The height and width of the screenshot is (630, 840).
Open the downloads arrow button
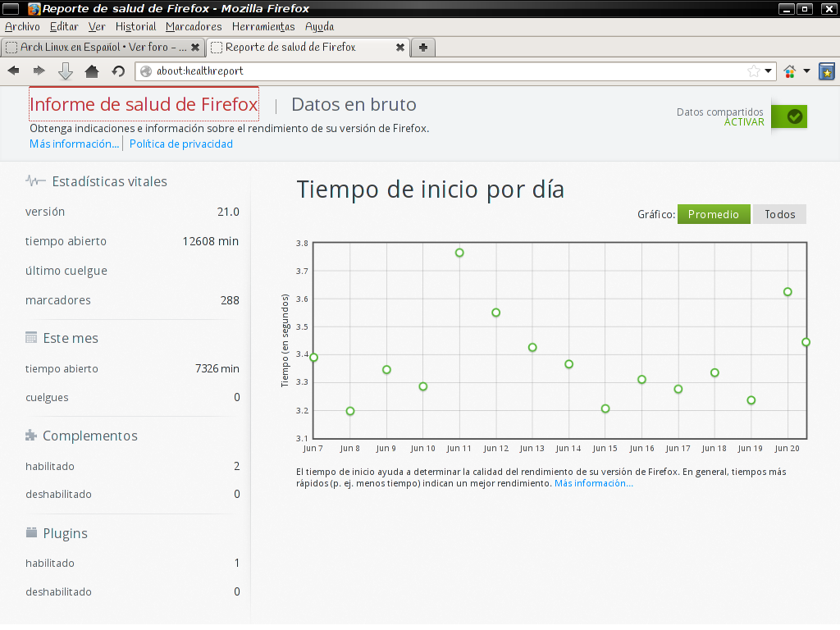tap(66, 71)
